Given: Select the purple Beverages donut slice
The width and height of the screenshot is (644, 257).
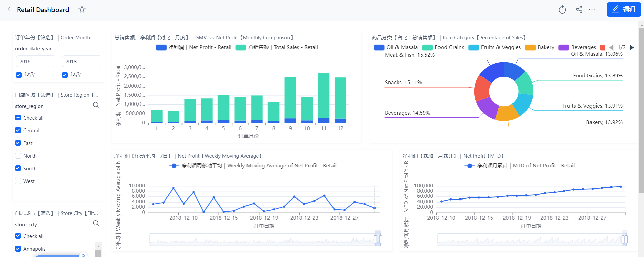Looking at the screenshot, I should 489,107.
